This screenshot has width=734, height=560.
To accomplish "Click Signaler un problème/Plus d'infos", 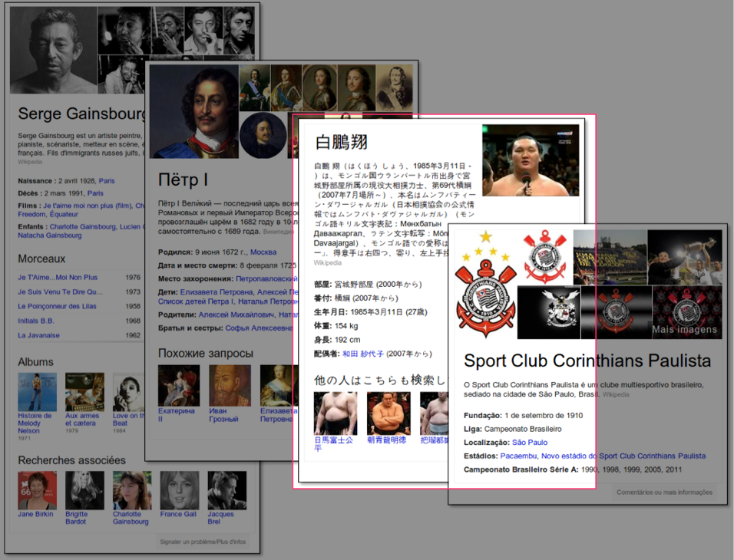I will (203, 542).
